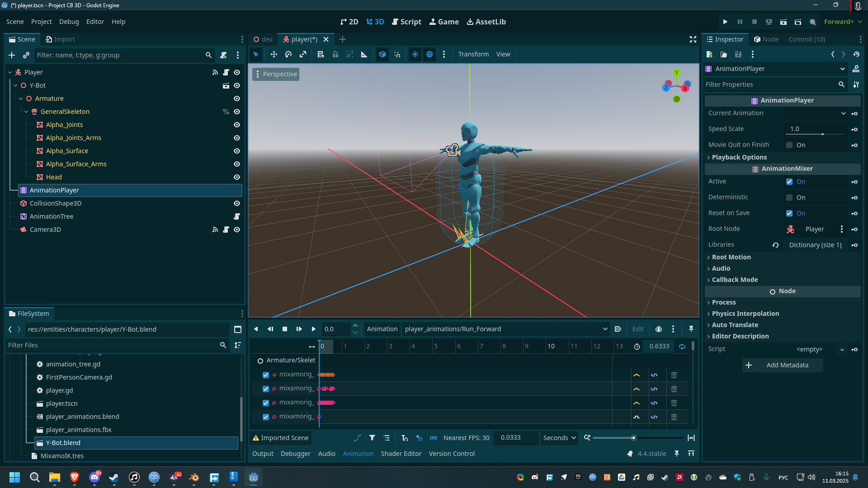The image size is (868, 488).
Task: Save the currently edited resource
Action: coord(738,54)
